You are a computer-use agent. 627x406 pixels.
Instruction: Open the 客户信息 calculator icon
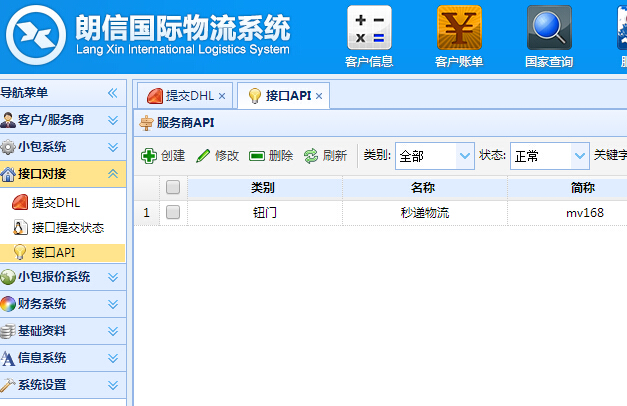369,27
